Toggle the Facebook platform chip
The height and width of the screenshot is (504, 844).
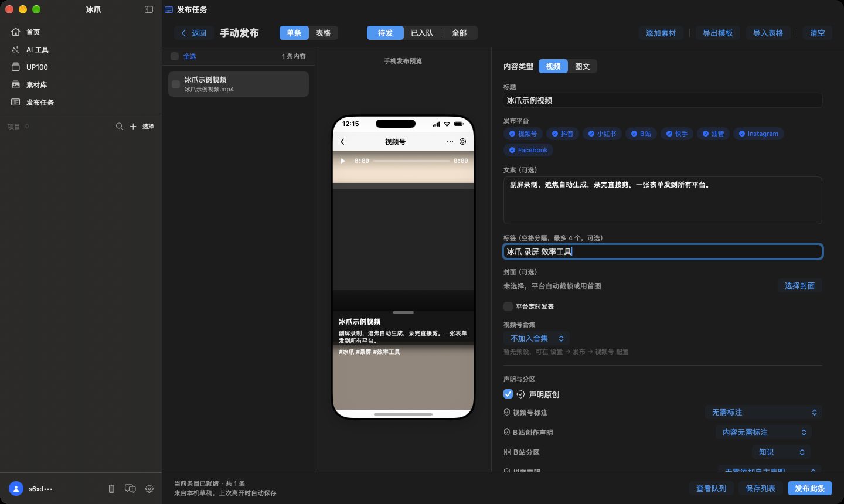[528, 150]
